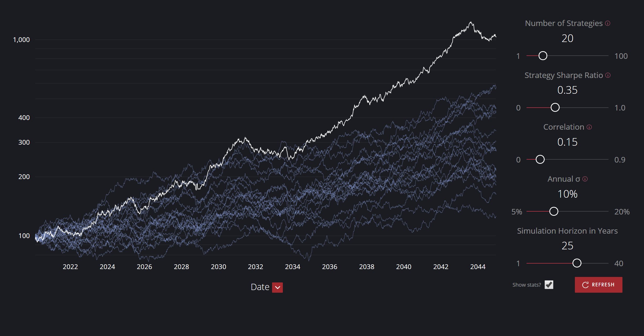Click on the Strategy Sharpe Ratio value 0.35
The height and width of the screenshot is (336, 644).
coord(567,90)
